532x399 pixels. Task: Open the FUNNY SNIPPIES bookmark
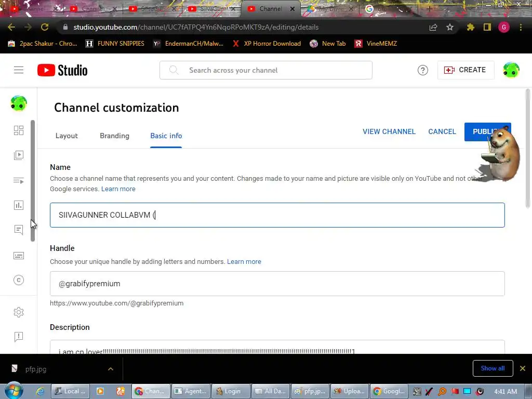(115, 44)
